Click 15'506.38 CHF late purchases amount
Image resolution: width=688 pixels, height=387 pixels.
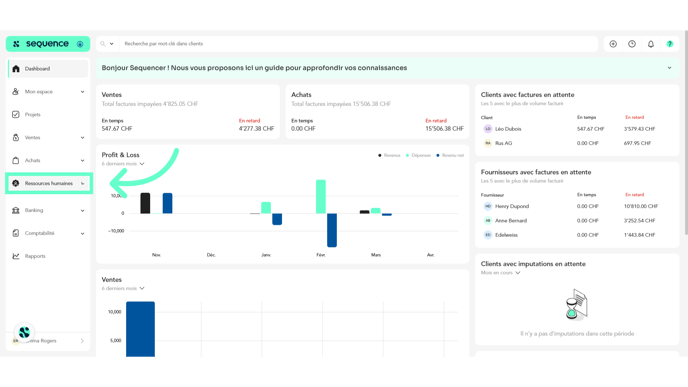(x=444, y=129)
